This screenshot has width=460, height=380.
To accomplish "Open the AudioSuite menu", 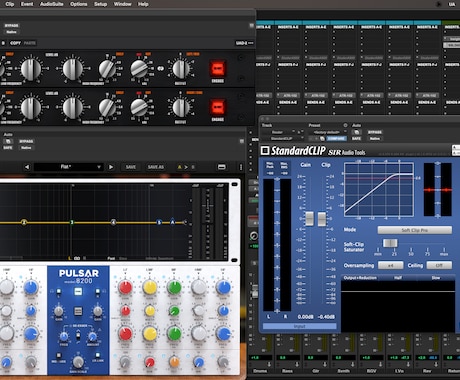I will tap(51, 4).
